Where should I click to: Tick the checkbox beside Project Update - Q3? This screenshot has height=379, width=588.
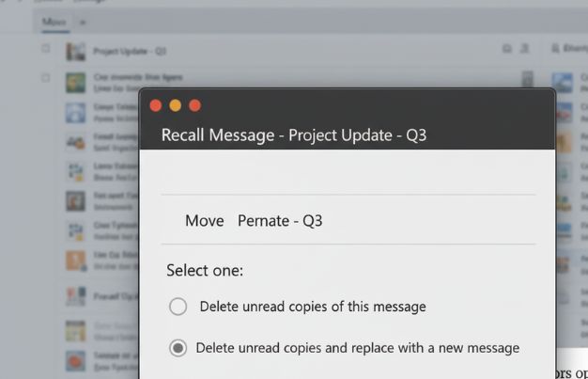point(45,49)
